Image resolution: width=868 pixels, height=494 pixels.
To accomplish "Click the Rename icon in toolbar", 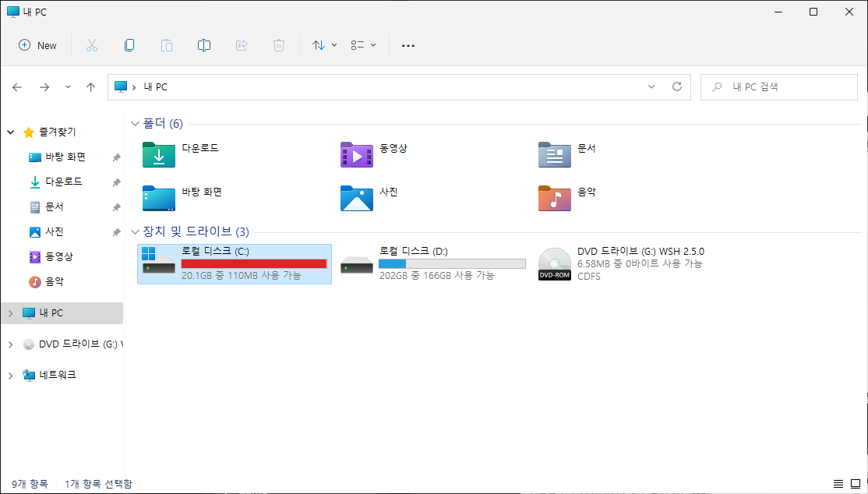I will point(203,45).
